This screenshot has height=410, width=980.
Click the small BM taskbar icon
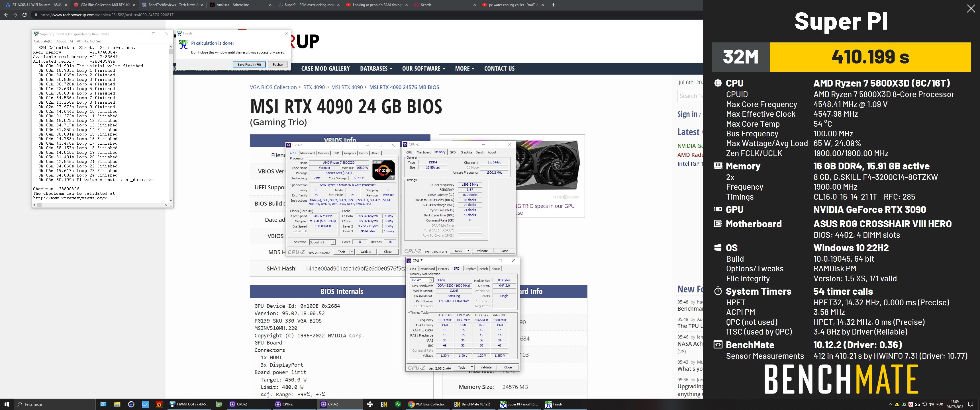click(x=384, y=404)
